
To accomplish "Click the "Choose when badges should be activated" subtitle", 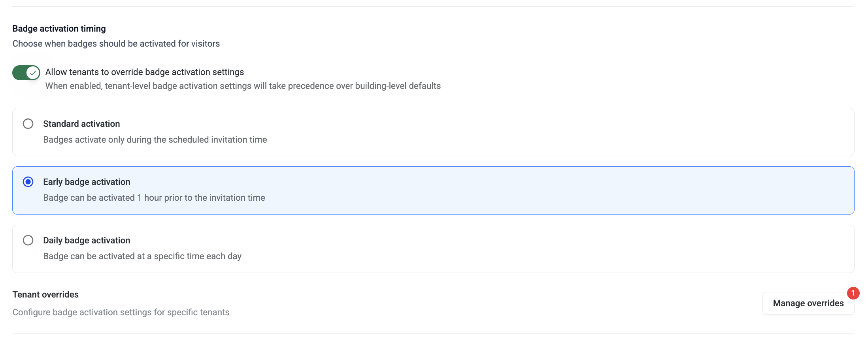I will [116, 43].
